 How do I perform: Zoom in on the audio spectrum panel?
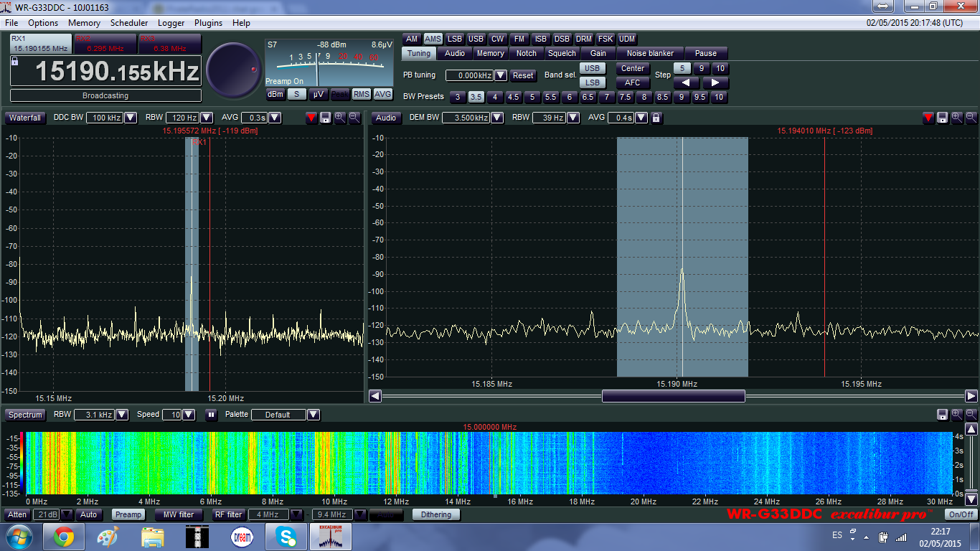[x=956, y=118]
